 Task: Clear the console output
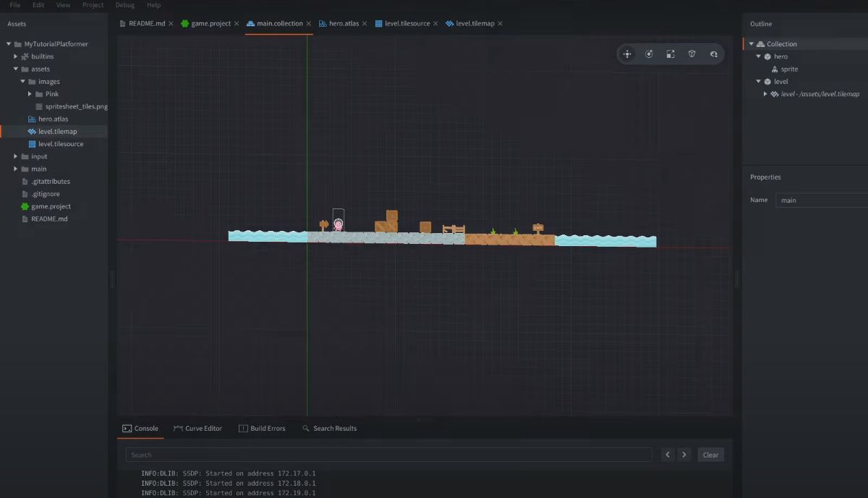711,455
